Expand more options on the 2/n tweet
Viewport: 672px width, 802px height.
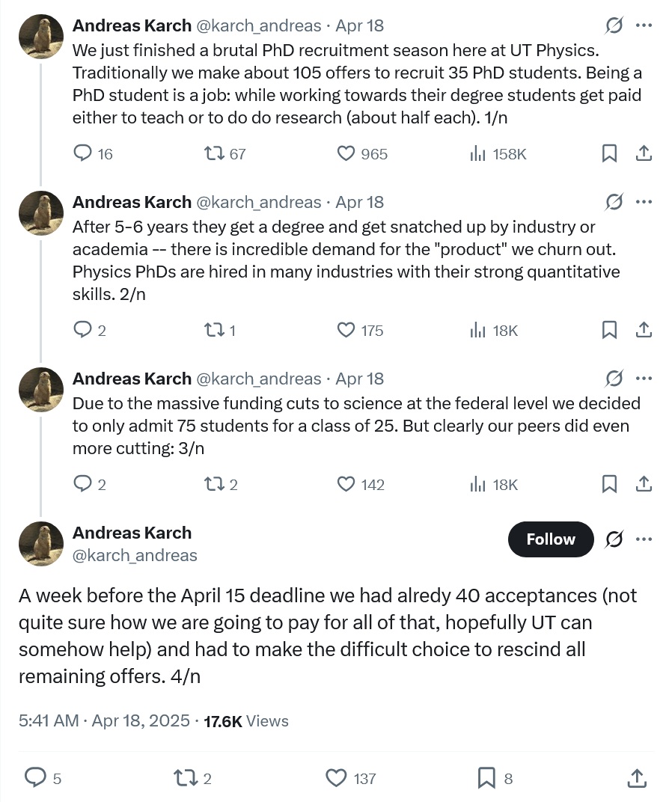pyautogui.click(x=644, y=202)
